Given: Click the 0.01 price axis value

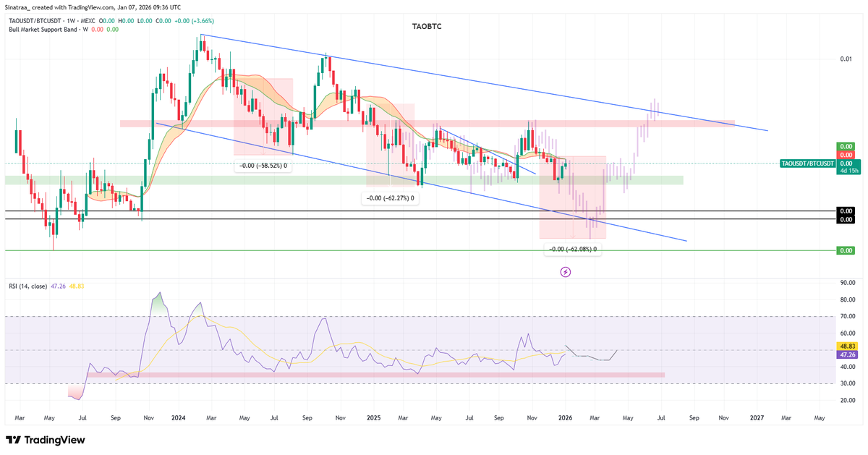Looking at the screenshot, I should click(845, 59).
